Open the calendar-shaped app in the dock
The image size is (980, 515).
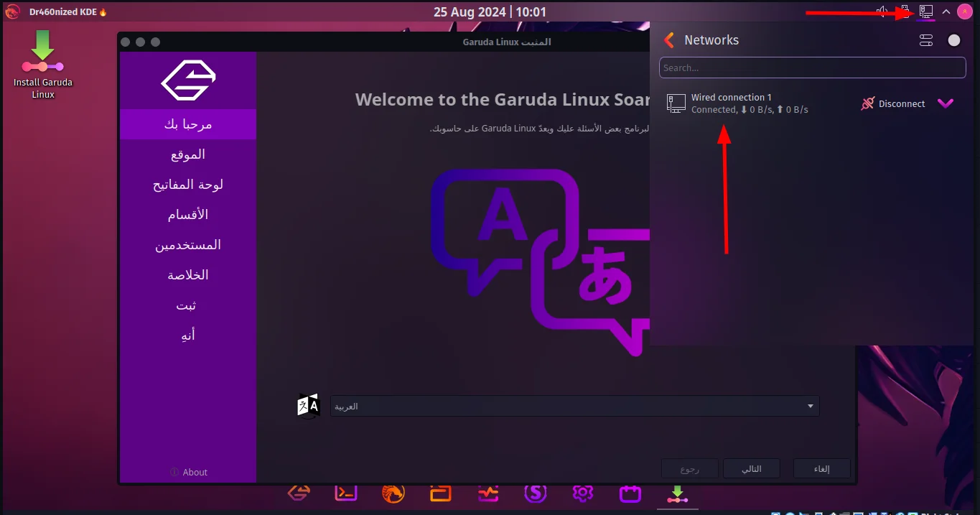[630, 493]
